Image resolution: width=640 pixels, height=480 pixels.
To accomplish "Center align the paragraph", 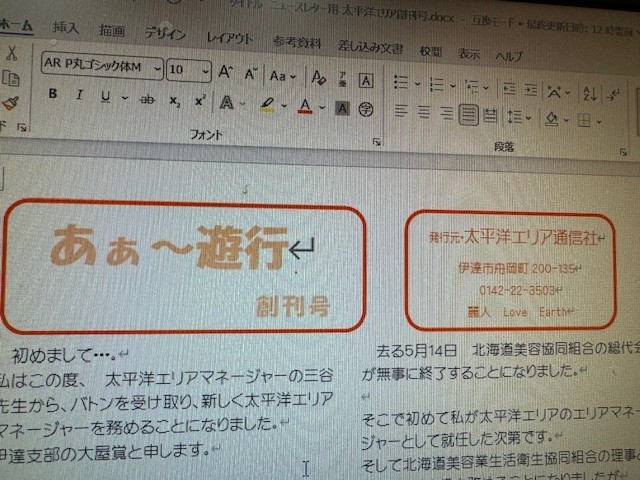I will (424, 112).
